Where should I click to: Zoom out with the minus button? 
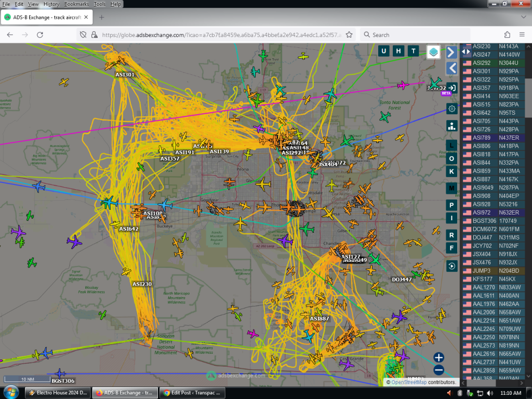(438, 370)
